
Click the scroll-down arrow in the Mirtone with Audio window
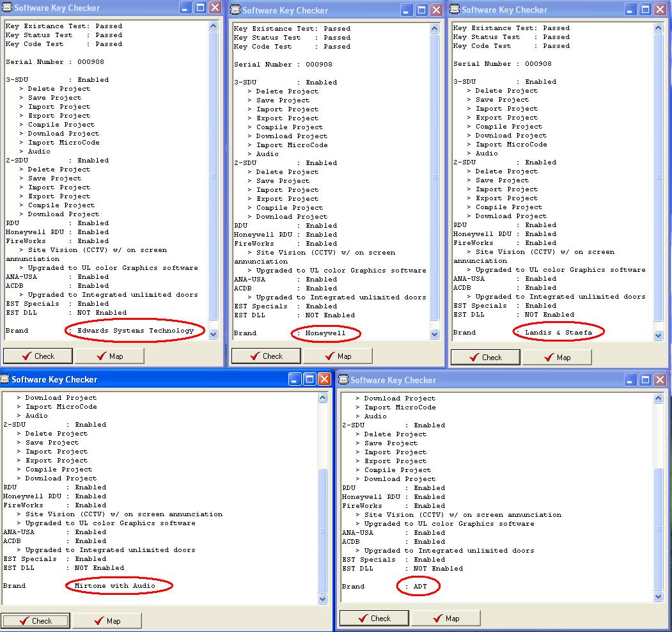pos(323,599)
